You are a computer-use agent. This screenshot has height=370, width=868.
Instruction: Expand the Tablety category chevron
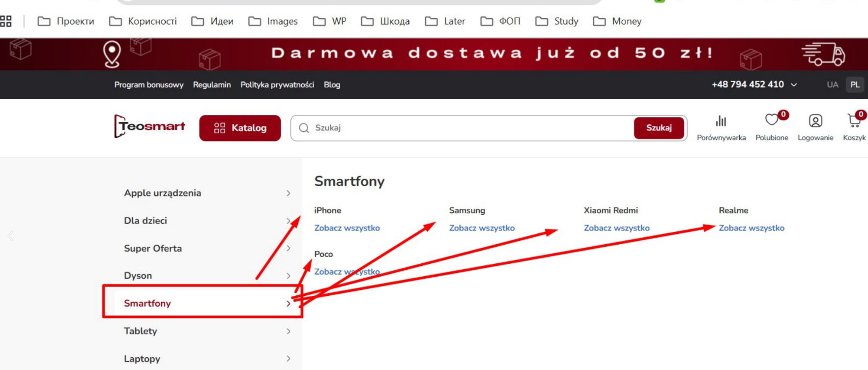(x=289, y=331)
